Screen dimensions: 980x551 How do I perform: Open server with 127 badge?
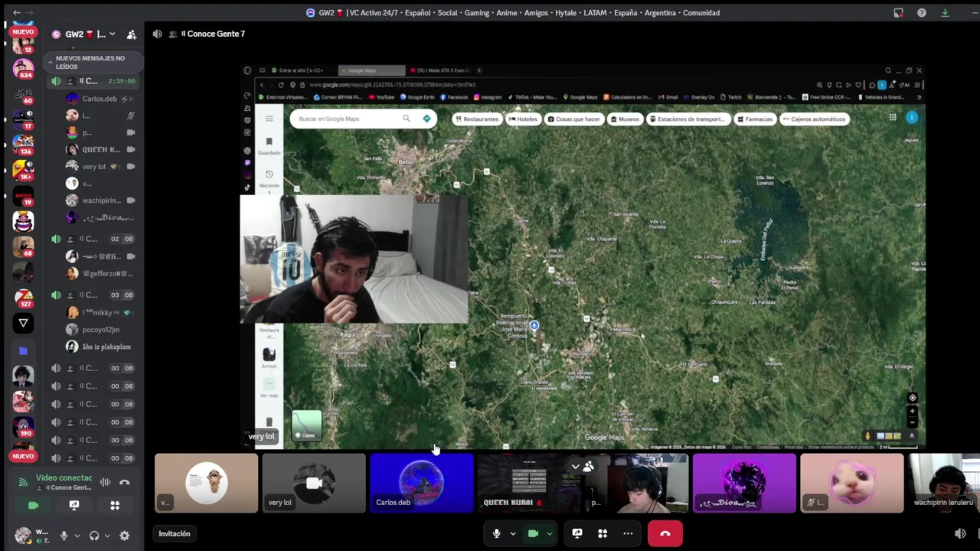[x=23, y=297]
